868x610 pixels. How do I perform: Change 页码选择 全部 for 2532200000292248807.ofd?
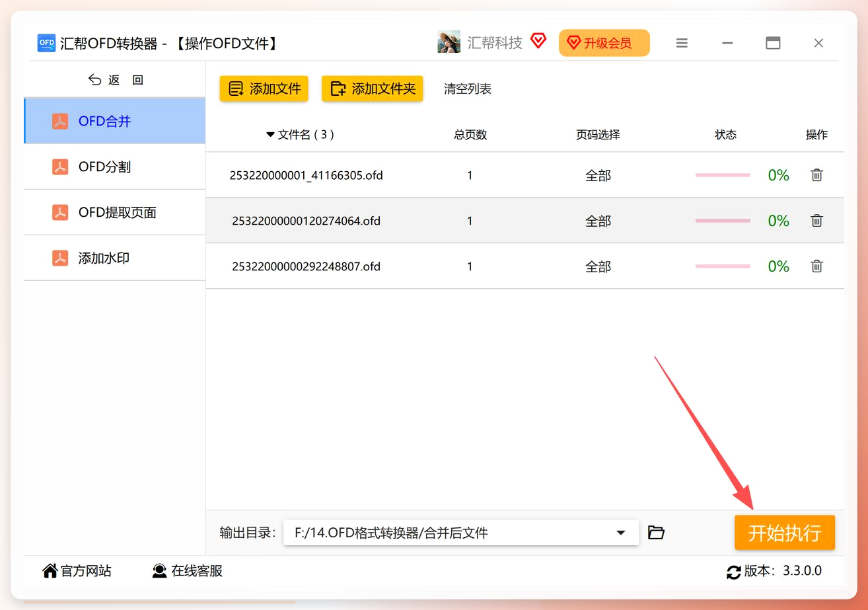pos(598,266)
